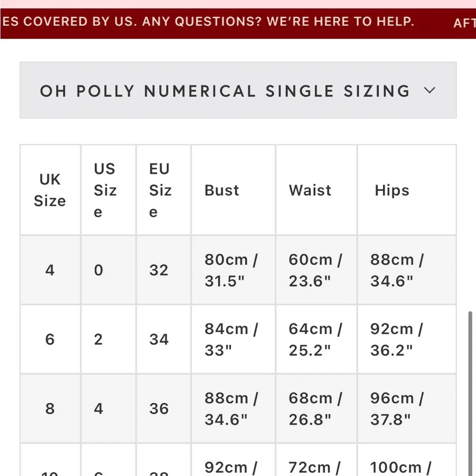Click the US Size column header

[105, 190]
